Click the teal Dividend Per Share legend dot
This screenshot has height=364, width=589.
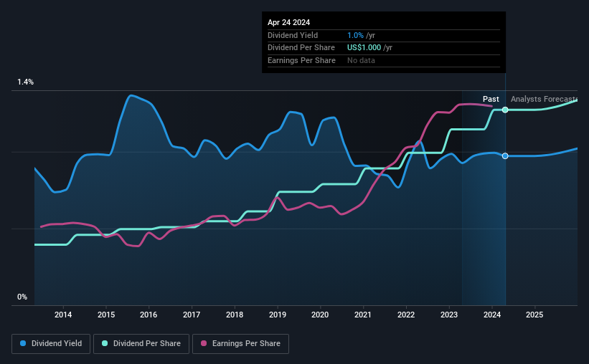(105, 343)
